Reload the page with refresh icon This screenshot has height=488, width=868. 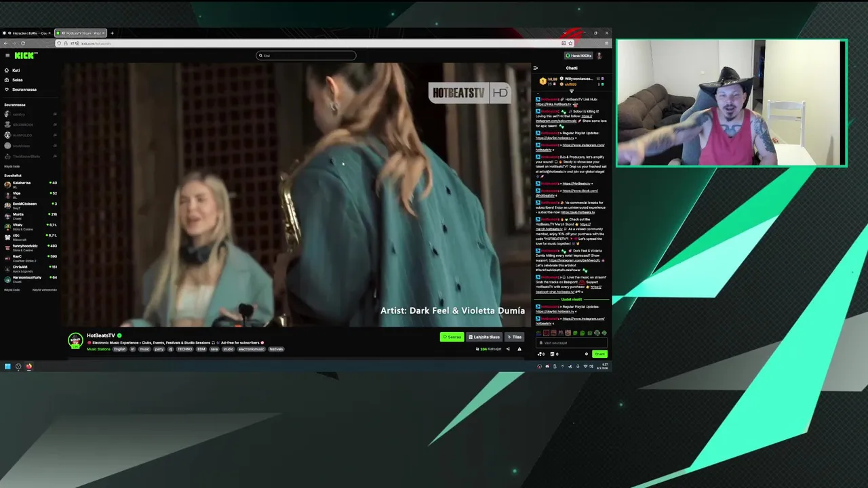pyautogui.click(x=23, y=43)
